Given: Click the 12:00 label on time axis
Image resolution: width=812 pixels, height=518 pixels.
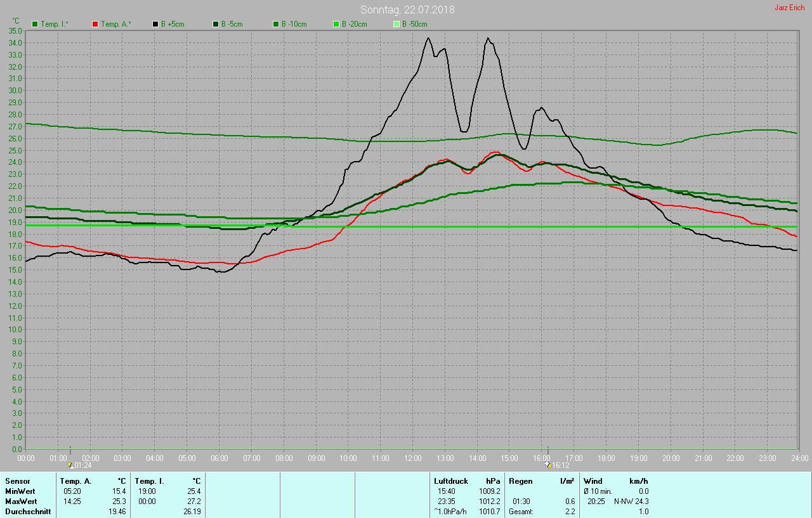Looking at the screenshot, I should click(x=412, y=458).
